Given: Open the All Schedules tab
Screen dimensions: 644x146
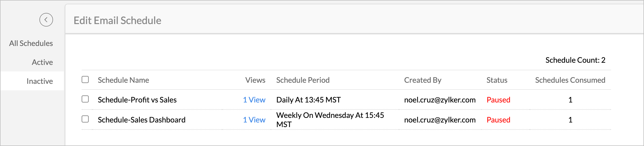Looking at the screenshot, I should (31, 43).
